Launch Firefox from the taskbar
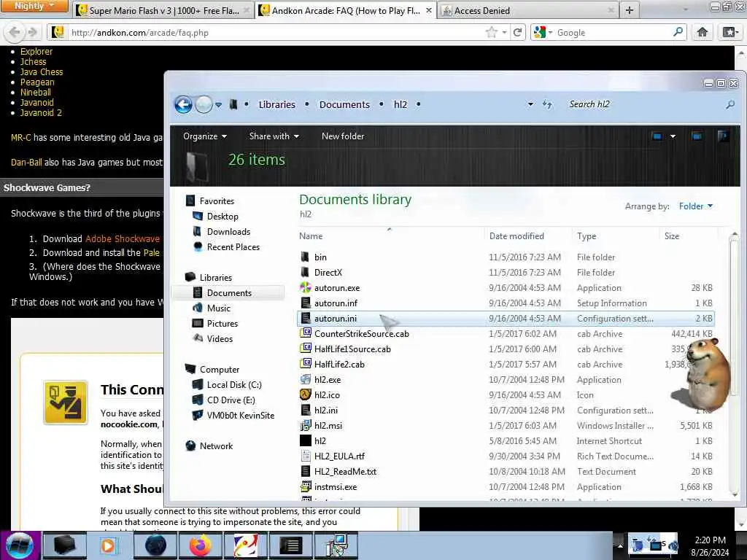The width and height of the screenshot is (747, 560). pyautogui.click(x=201, y=545)
